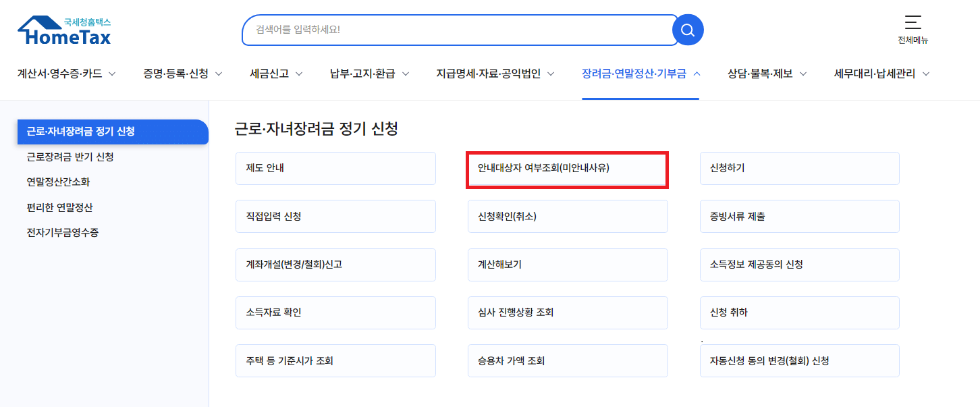The image size is (980, 407).
Task: Open the 계산서·영수증·카드 menu
Action: coord(61,74)
